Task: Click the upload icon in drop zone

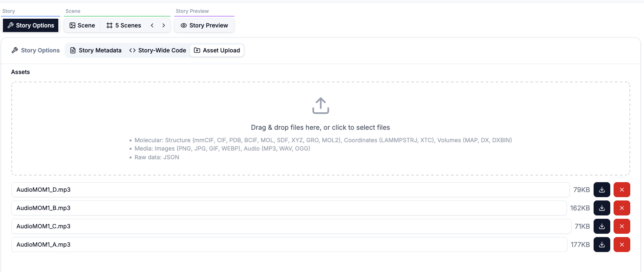Action: coord(320,106)
